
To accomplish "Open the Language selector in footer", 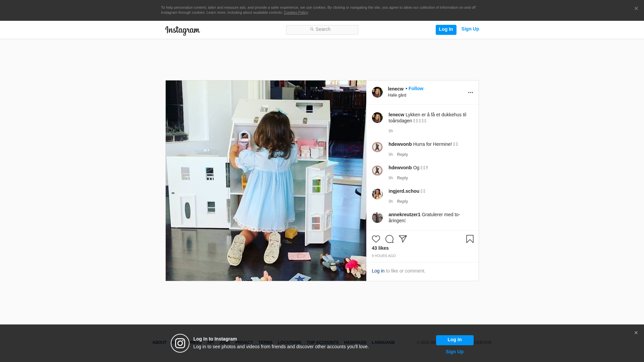I will 383,343.
